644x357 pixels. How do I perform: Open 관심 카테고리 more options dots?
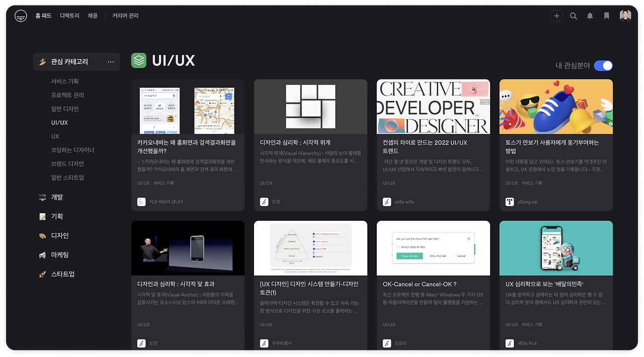pyautogui.click(x=111, y=62)
